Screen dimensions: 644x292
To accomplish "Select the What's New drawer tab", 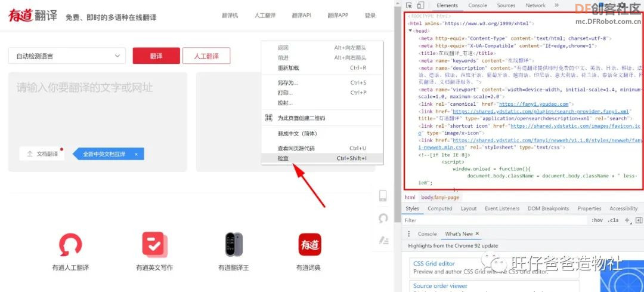I will (x=459, y=233).
